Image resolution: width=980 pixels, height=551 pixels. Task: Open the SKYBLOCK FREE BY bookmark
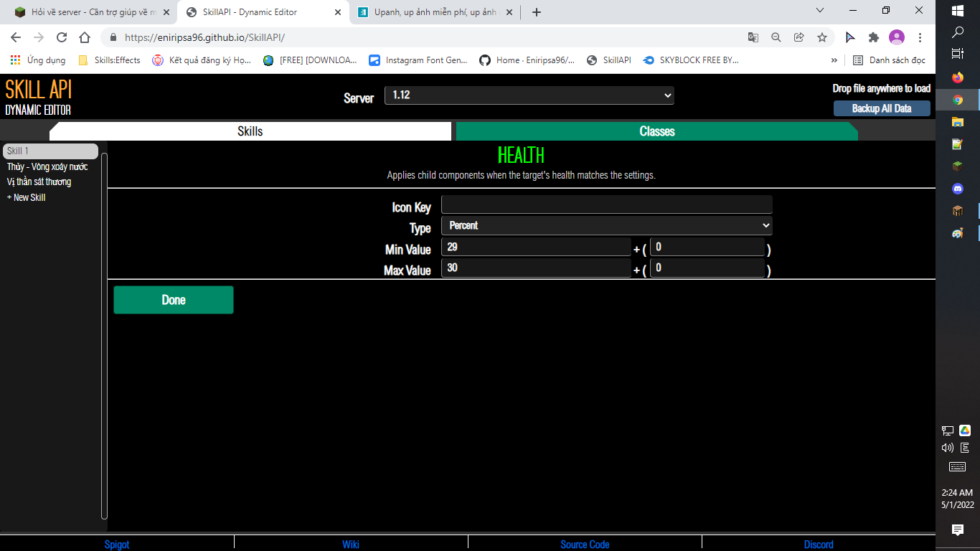(x=691, y=60)
